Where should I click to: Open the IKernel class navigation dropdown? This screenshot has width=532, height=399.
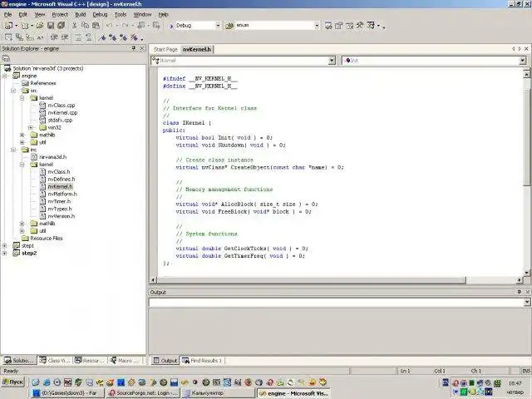(x=332, y=61)
